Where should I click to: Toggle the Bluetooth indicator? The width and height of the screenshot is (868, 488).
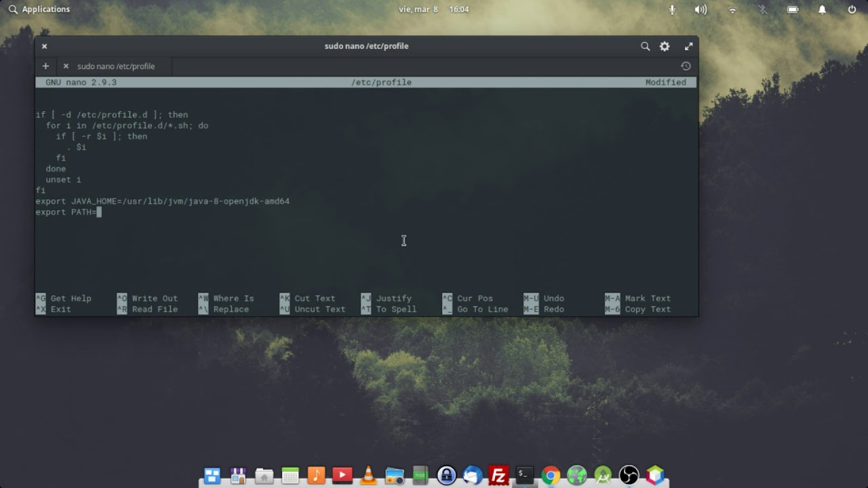pyautogui.click(x=762, y=9)
